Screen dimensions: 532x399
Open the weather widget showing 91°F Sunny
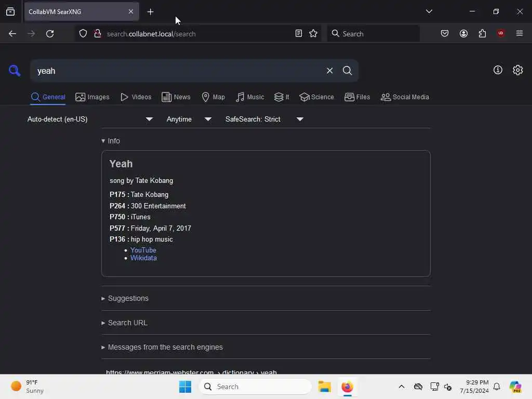[x=27, y=387]
